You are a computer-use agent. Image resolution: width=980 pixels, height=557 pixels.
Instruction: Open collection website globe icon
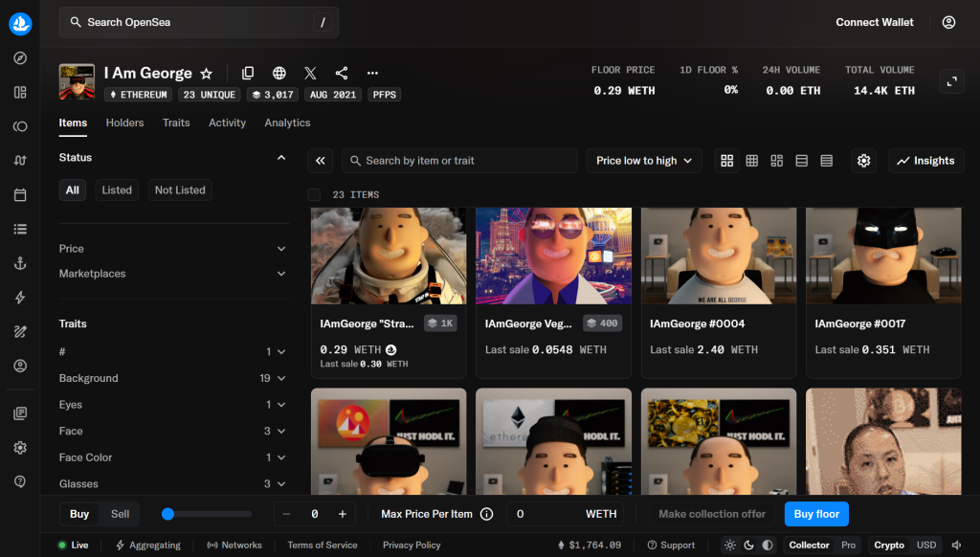pos(279,73)
